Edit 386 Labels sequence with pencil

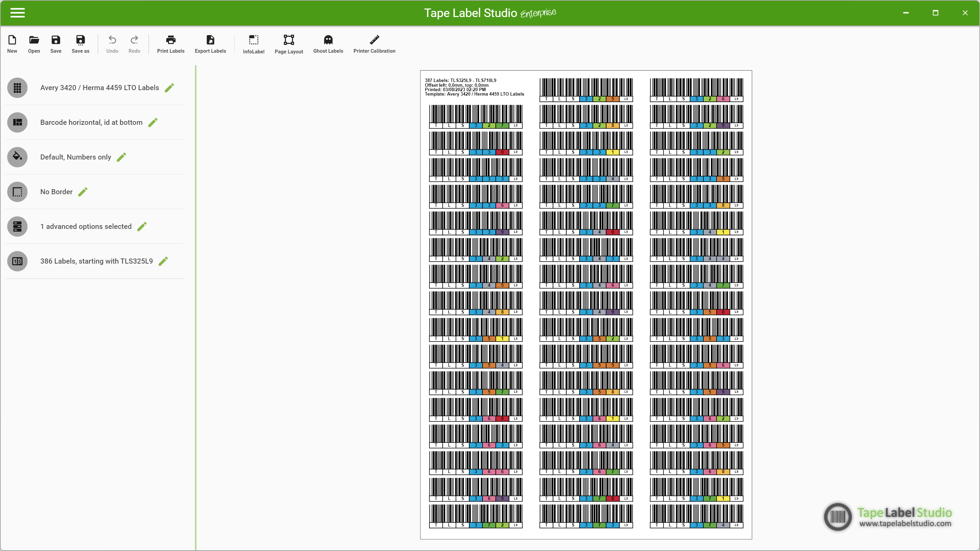(x=163, y=261)
